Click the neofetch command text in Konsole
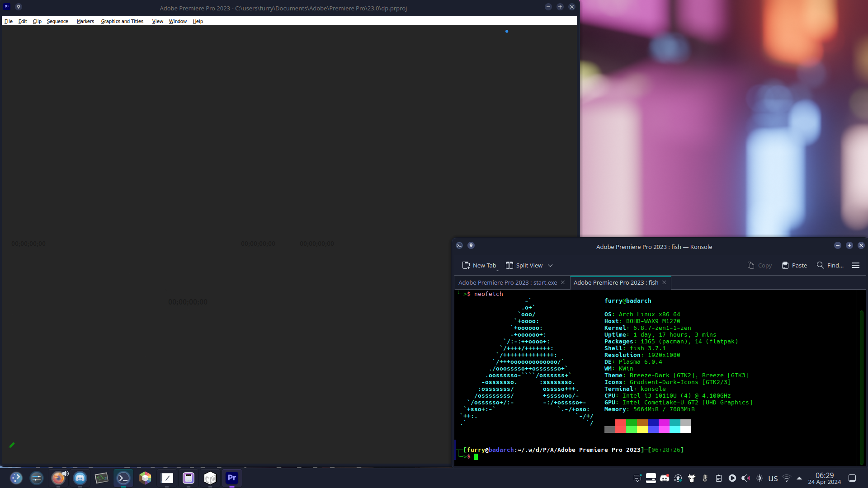The height and width of the screenshot is (488, 868). (489, 294)
